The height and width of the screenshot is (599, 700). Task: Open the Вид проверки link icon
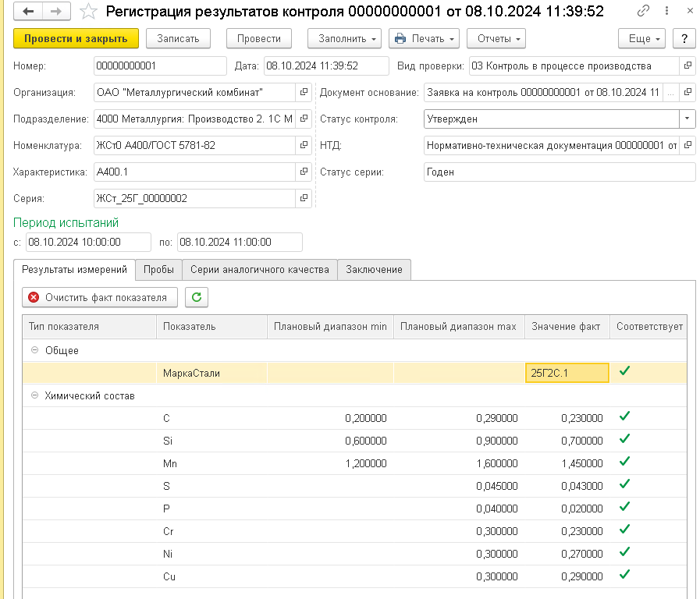coord(687,66)
